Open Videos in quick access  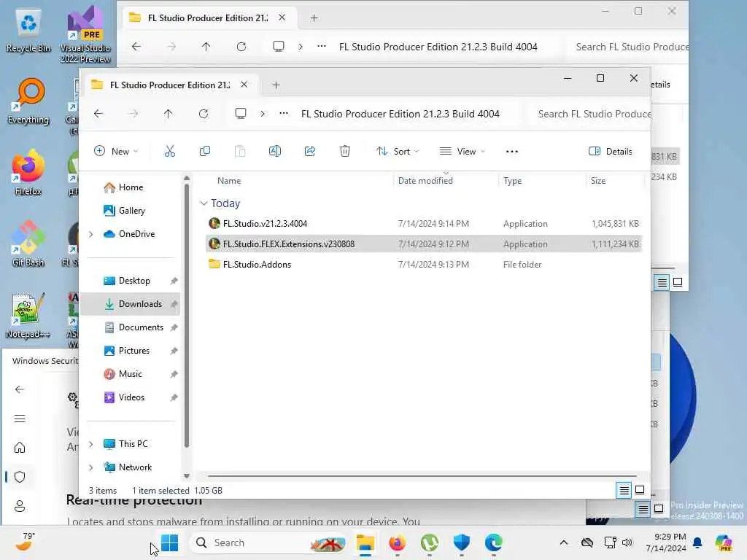[x=131, y=397]
